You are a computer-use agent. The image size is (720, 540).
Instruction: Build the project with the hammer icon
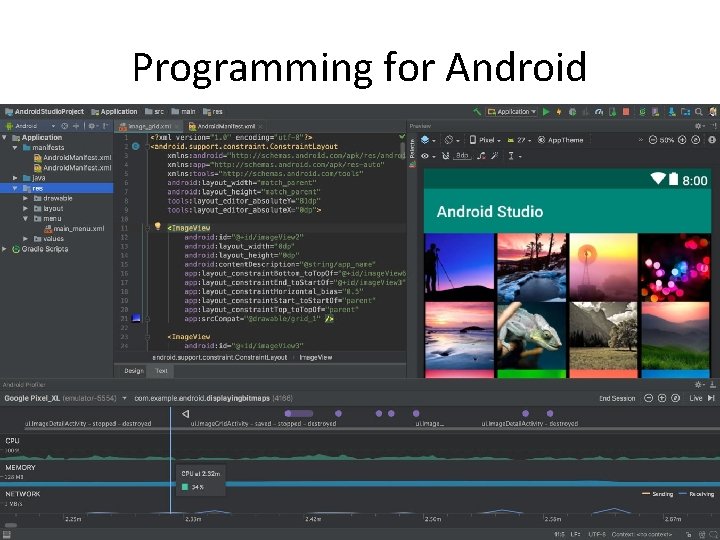point(477,112)
